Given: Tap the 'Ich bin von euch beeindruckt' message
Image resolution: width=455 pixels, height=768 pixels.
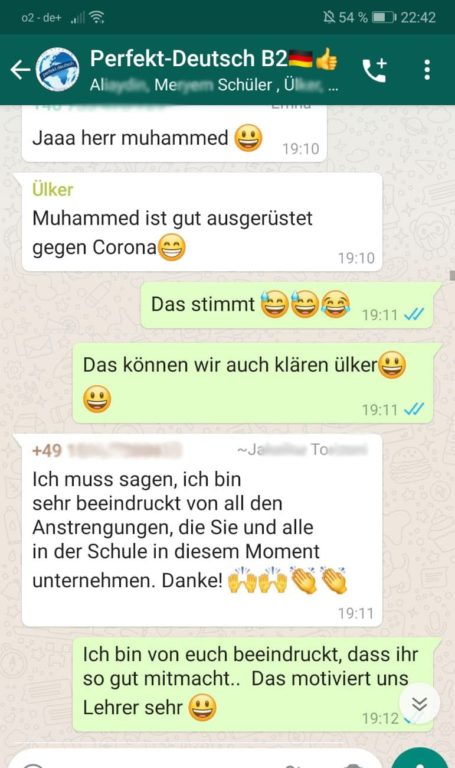Looking at the screenshot, I should tap(253, 684).
